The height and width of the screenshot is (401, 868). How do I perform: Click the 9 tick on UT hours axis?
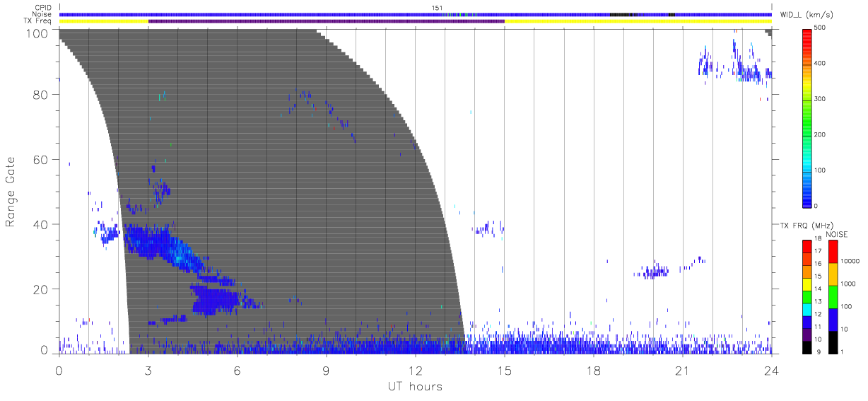pyautogui.click(x=327, y=370)
